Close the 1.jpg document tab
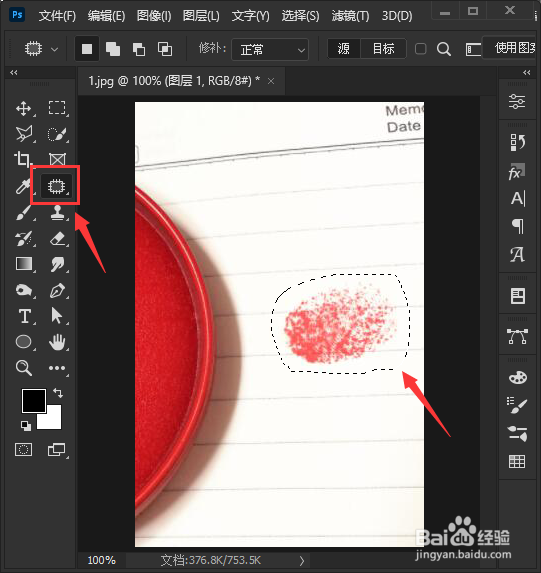 click(x=271, y=81)
